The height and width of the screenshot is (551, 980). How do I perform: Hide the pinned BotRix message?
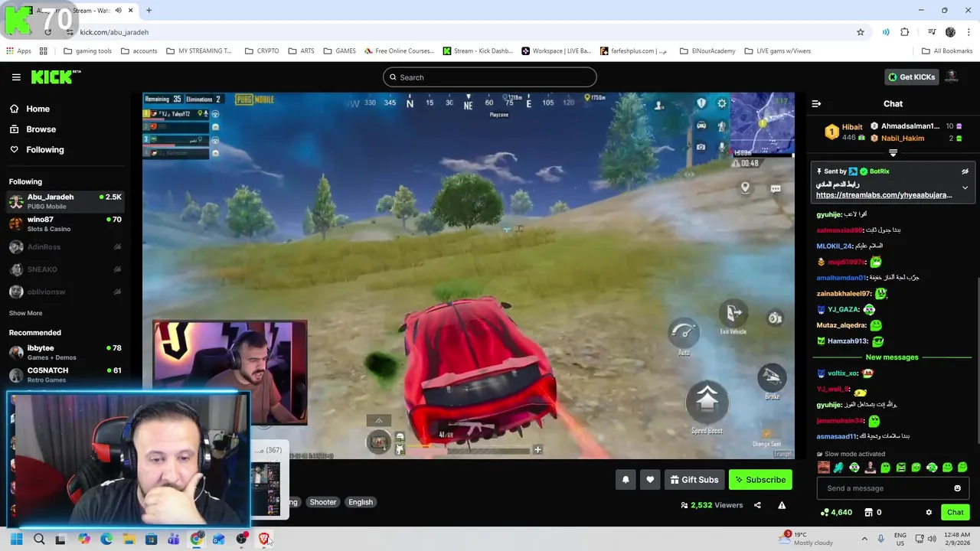point(965,171)
